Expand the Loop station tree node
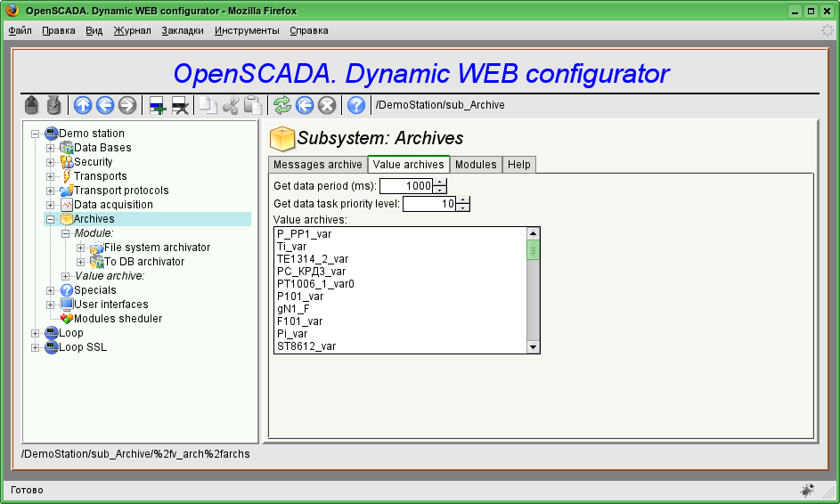Viewport: 840px width, 504px height. click(36, 333)
